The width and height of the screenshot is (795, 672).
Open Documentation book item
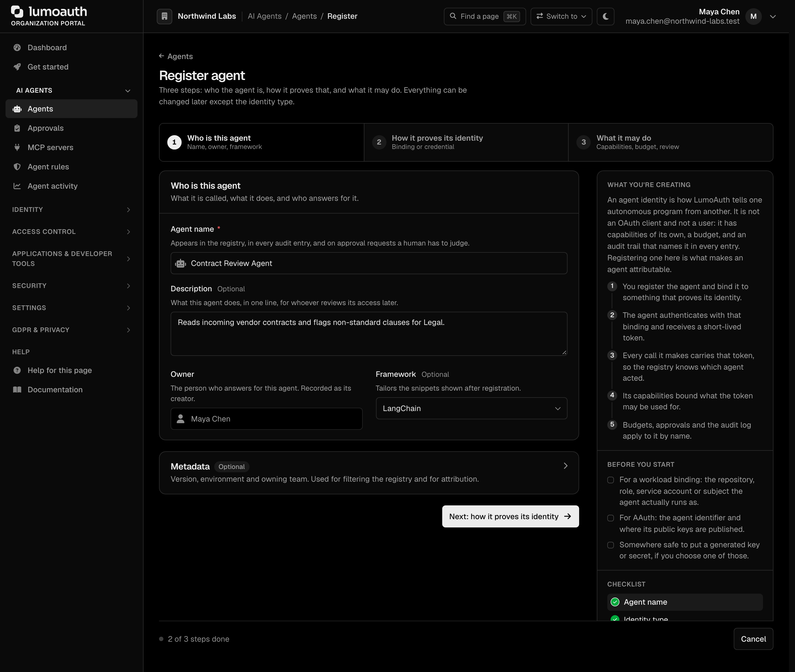click(71, 389)
